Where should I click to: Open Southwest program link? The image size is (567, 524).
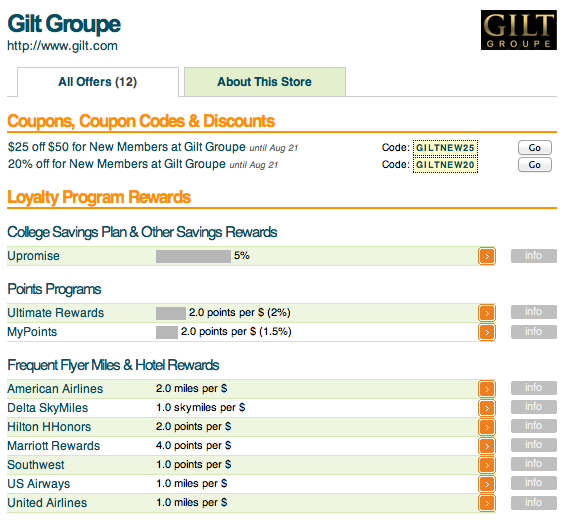(x=36, y=465)
